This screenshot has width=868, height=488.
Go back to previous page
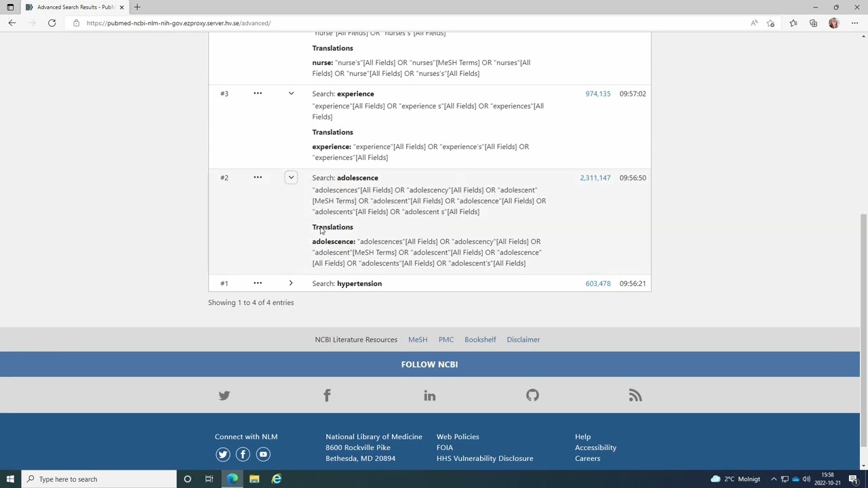click(x=12, y=23)
